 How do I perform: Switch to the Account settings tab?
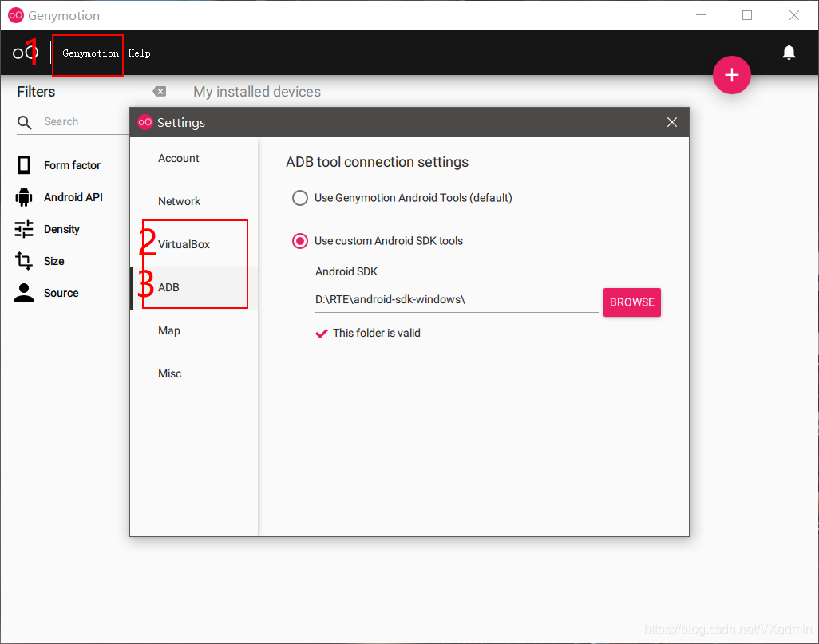(194, 158)
